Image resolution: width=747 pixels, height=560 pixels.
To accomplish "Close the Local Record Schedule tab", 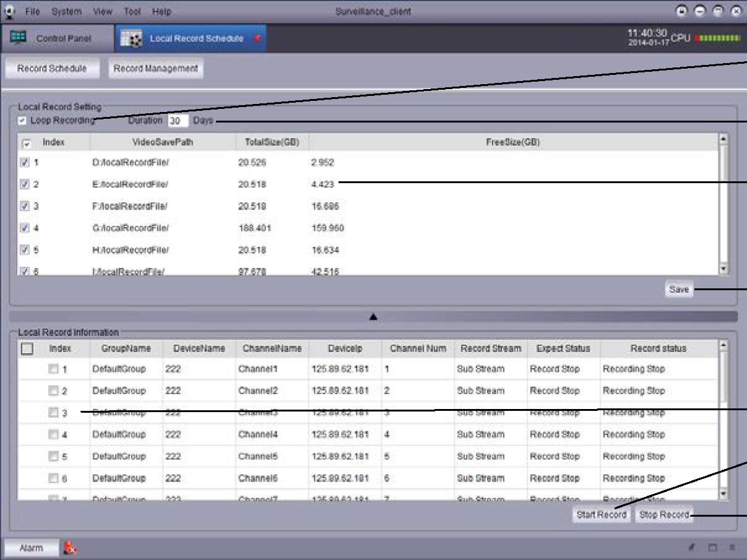I will tap(257, 38).
